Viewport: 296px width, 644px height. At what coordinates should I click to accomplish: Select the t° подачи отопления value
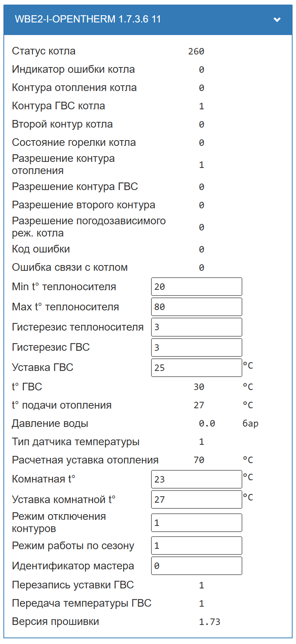(x=199, y=405)
